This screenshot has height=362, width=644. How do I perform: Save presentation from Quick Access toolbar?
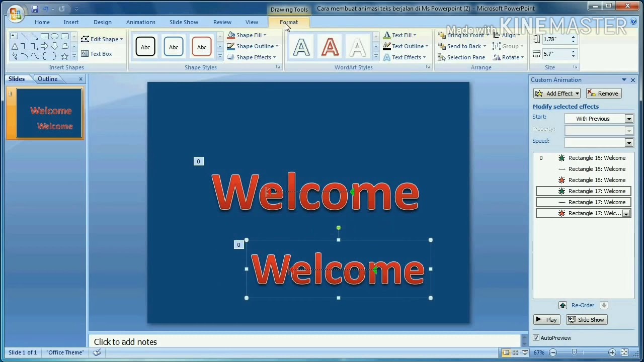click(35, 9)
